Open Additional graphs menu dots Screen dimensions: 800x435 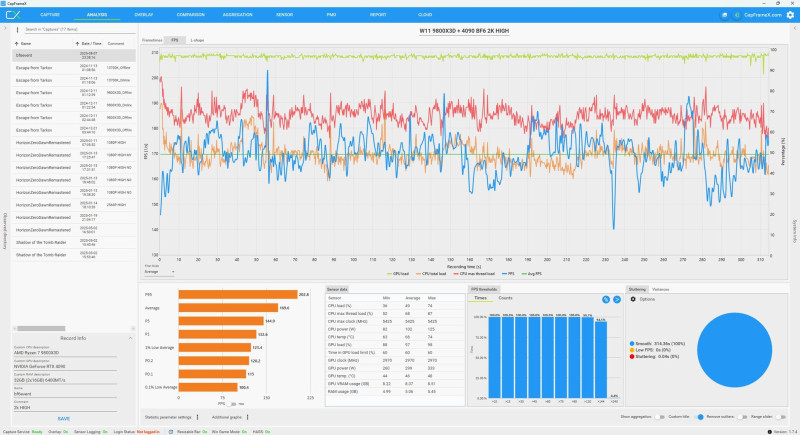[x=248, y=417]
